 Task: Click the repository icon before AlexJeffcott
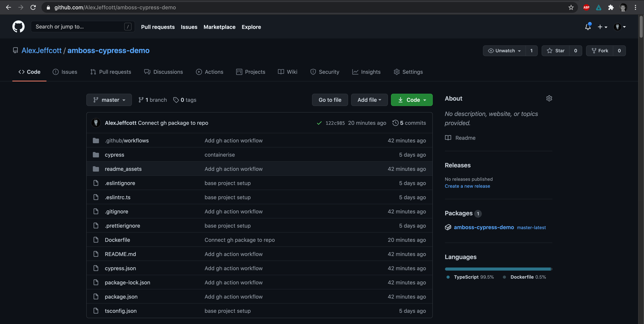[15, 50]
